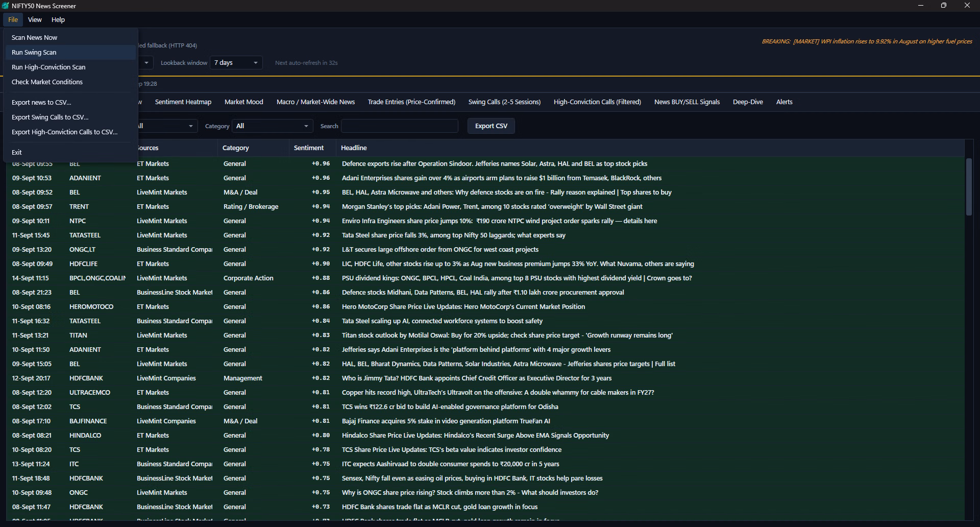Click the Search input field
Image resolution: width=980 pixels, height=527 pixels.
(400, 126)
